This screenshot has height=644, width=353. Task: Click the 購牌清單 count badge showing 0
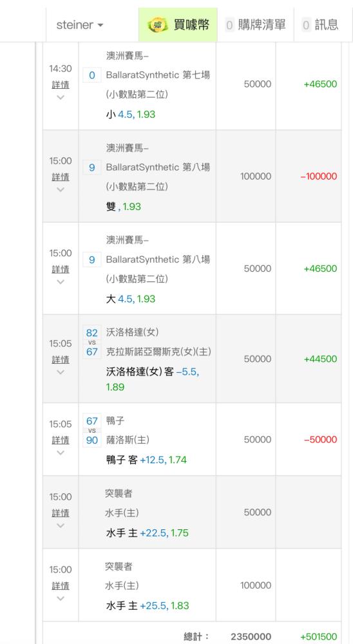229,26
